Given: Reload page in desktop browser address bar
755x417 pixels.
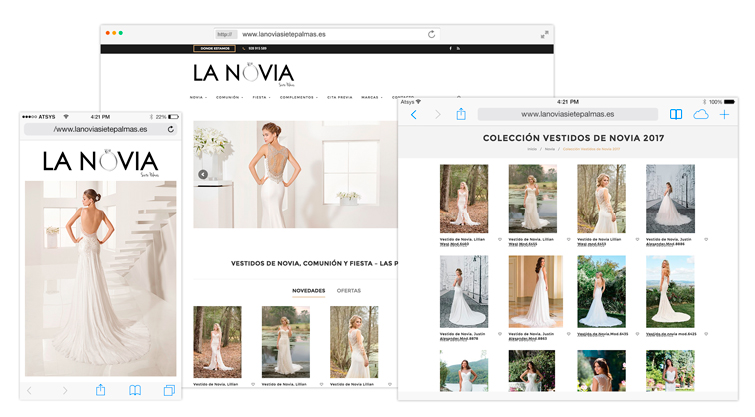Looking at the screenshot, I should tap(431, 34).
